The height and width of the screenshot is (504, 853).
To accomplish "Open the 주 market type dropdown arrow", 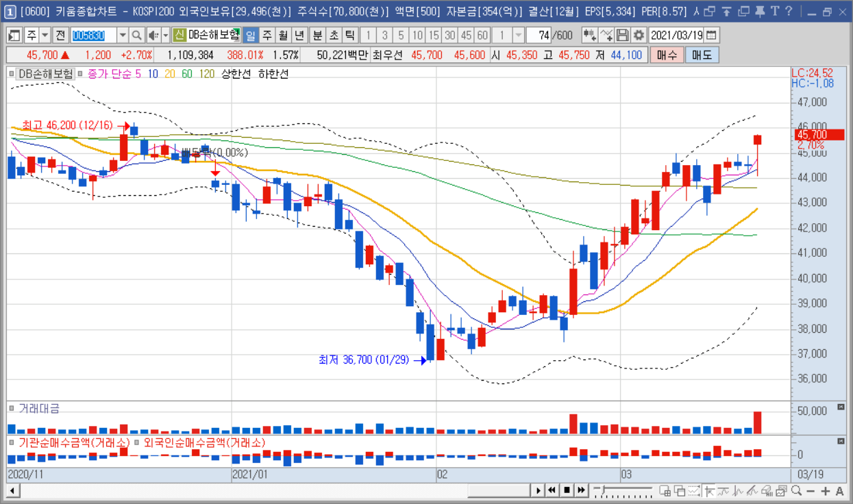I will click(45, 35).
